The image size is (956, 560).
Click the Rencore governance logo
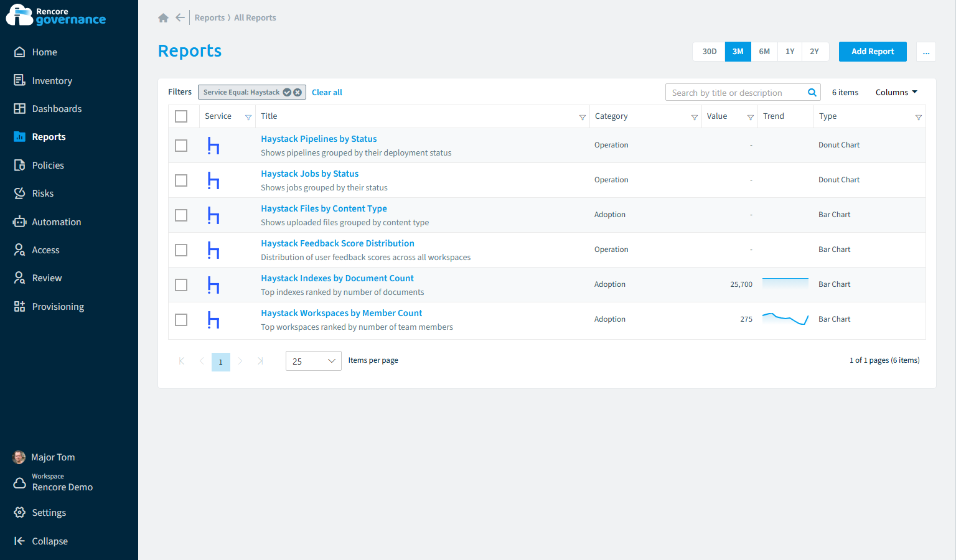[x=56, y=16]
